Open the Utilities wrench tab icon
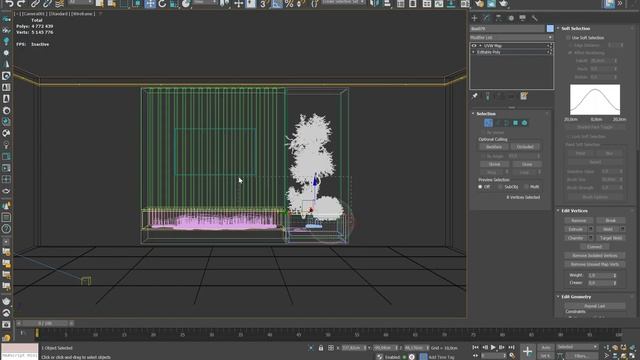The image size is (640, 360). [534, 18]
